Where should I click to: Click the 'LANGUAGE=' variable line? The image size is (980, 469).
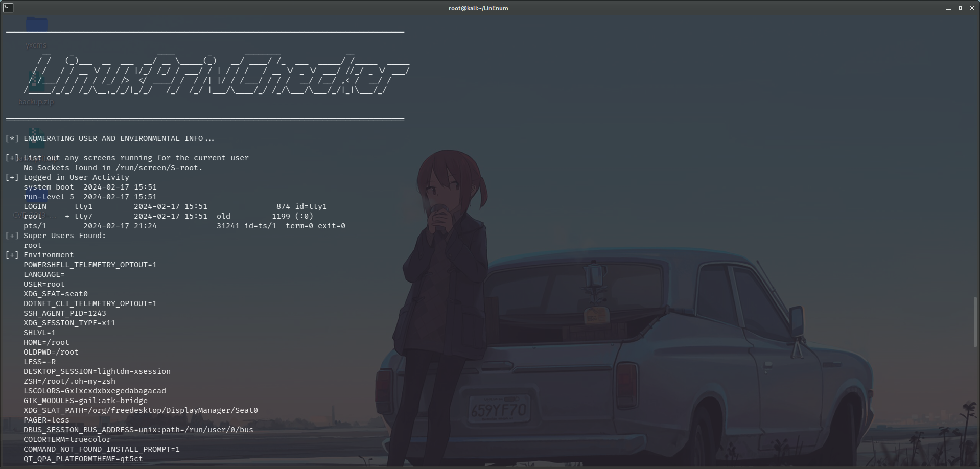coord(44,274)
